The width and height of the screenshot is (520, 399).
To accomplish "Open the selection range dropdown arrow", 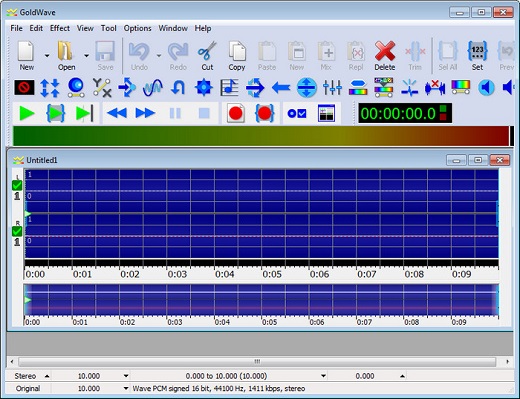I will click(323, 376).
